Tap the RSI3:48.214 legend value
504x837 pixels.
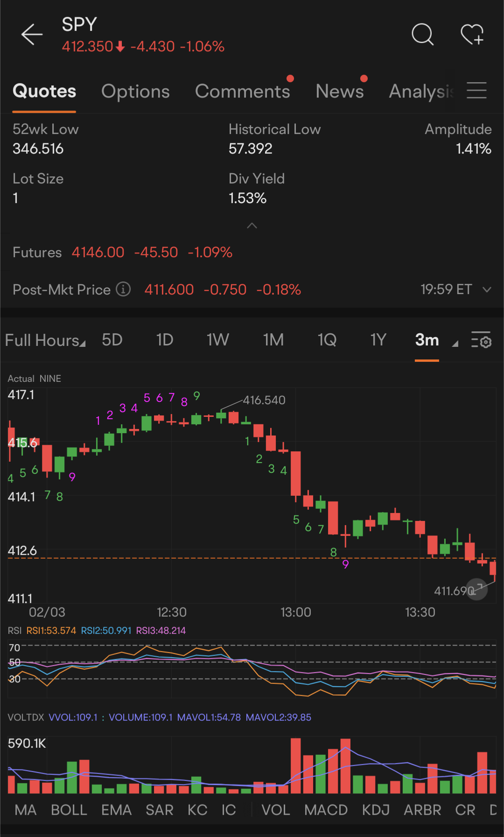161,631
